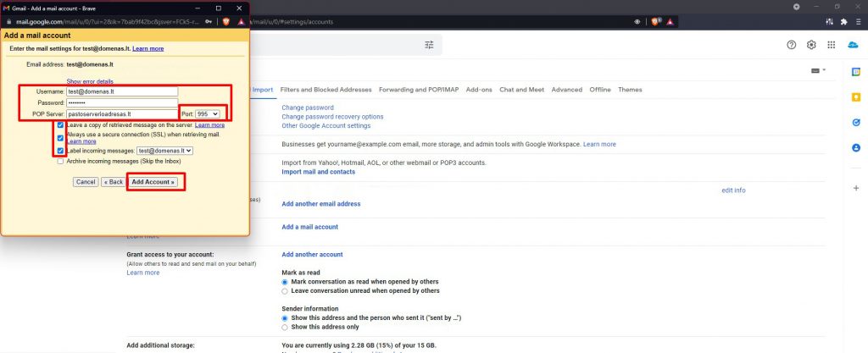Select Show this address only option

point(285,327)
